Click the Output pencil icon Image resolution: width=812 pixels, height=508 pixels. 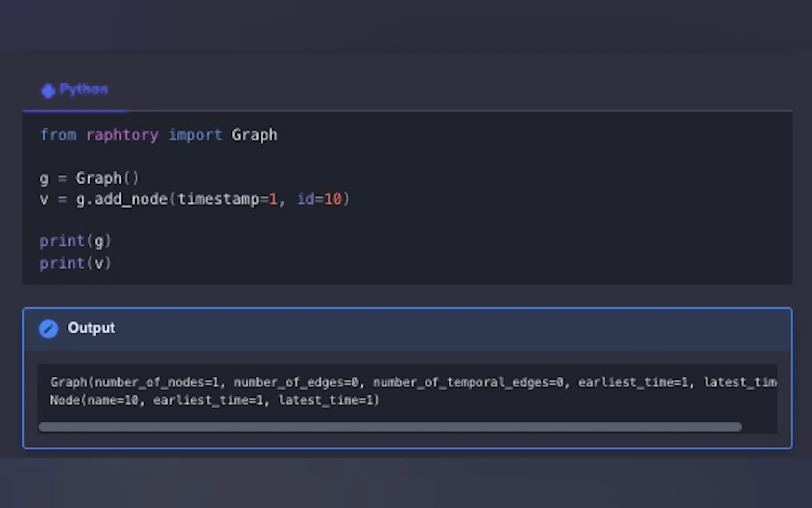pyautogui.click(x=48, y=329)
